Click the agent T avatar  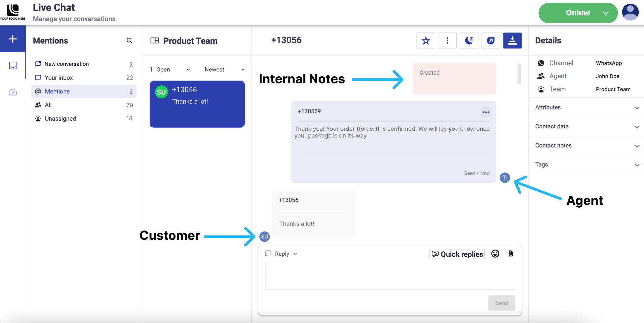coord(505,178)
